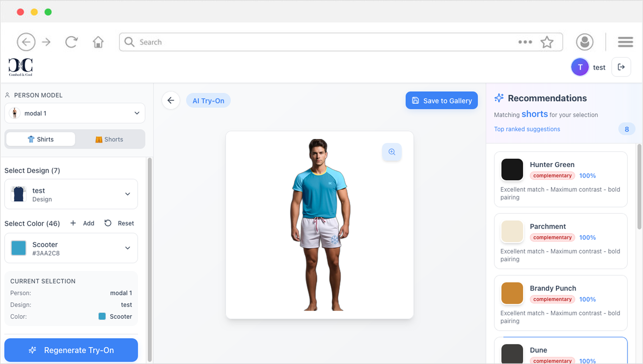
Task: Click the #3AA2C8 hex code text
Action: click(x=46, y=253)
